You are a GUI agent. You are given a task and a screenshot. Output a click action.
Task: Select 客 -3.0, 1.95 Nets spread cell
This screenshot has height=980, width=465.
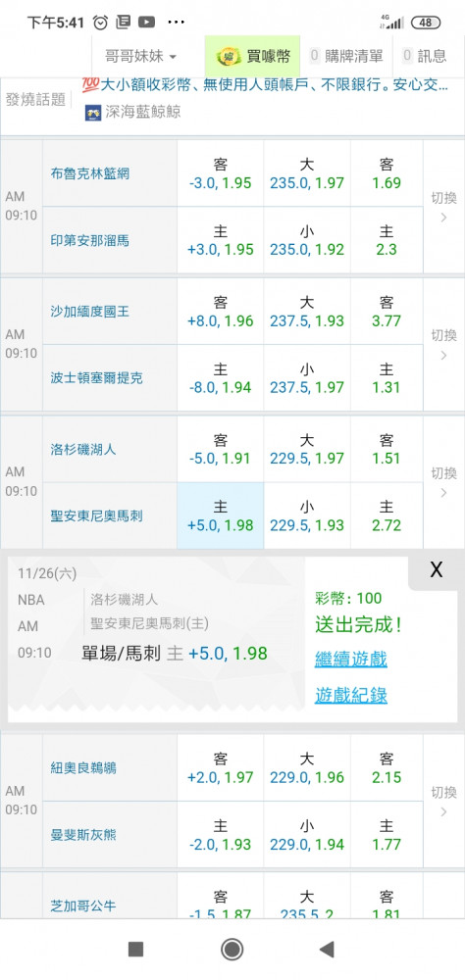click(x=221, y=173)
